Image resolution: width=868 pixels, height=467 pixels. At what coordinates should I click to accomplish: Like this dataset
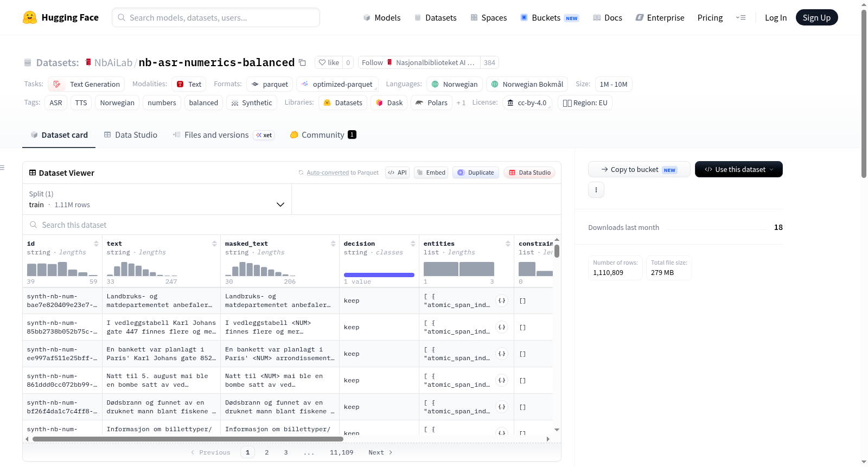click(329, 62)
